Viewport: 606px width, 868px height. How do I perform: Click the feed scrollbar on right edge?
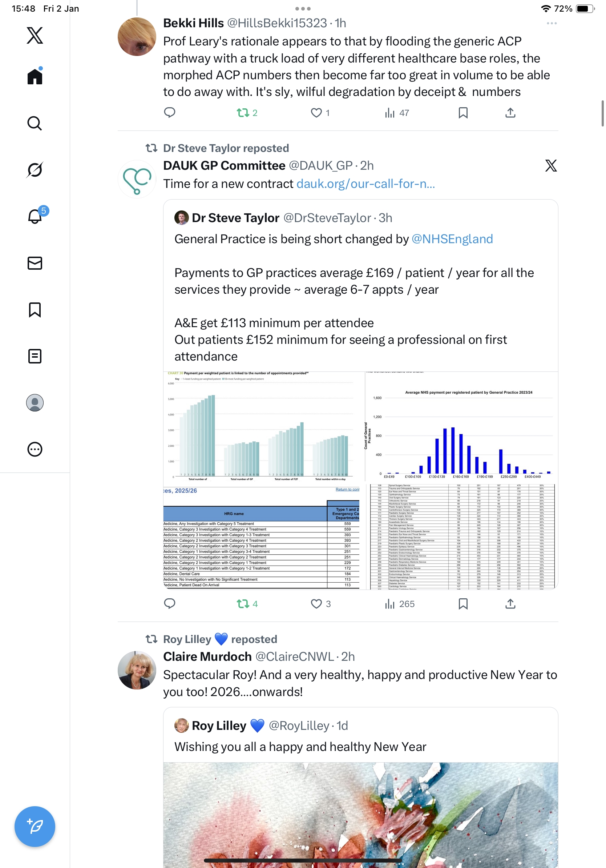click(602, 113)
